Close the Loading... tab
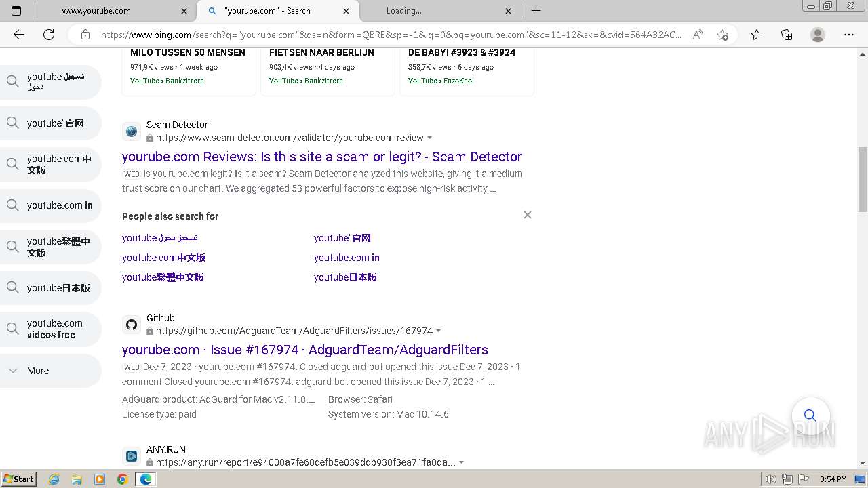Viewport: 868px width, 488px height. coord(509,11)
